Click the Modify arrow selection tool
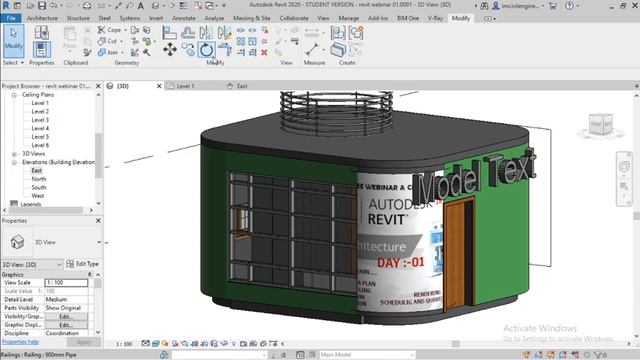This screenshot has height=360, width=640. tap(13, 40)
